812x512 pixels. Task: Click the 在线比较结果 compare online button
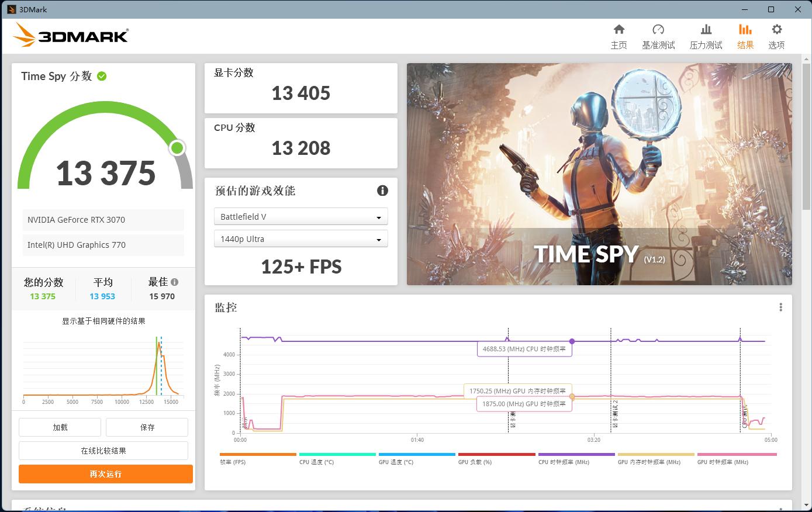103,451
